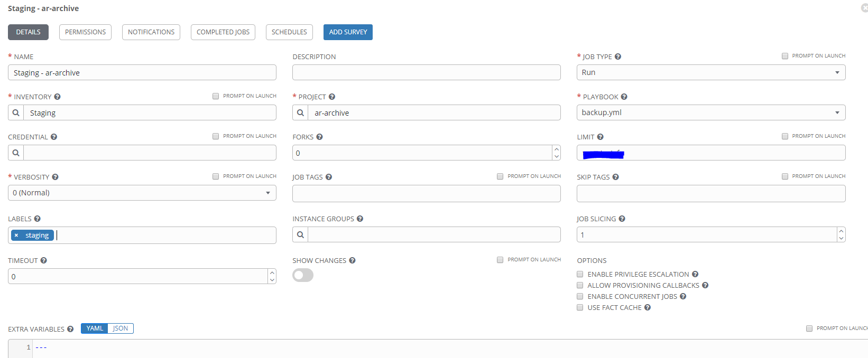Show help for Instance Groups
This screenshot has width=868, height=358.
click(x=360, y=219)
